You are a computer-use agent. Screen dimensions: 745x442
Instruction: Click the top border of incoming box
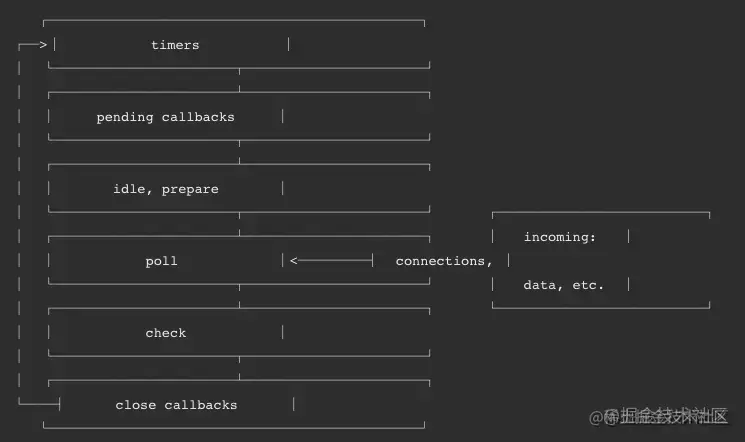[601, 212]
